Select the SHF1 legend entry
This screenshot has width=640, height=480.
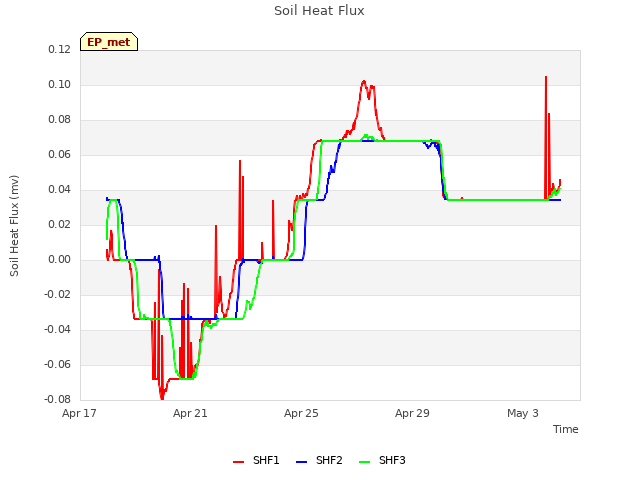point(256,460)
